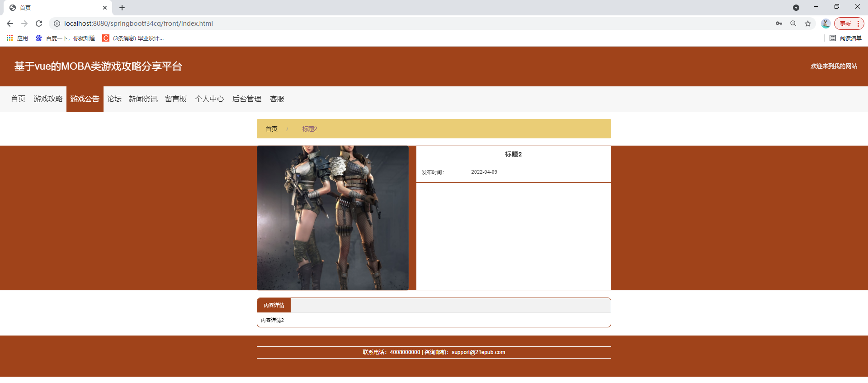View site information icon in address bar
868x383 pixels.
pyautogui.click(x=57, y=24)
